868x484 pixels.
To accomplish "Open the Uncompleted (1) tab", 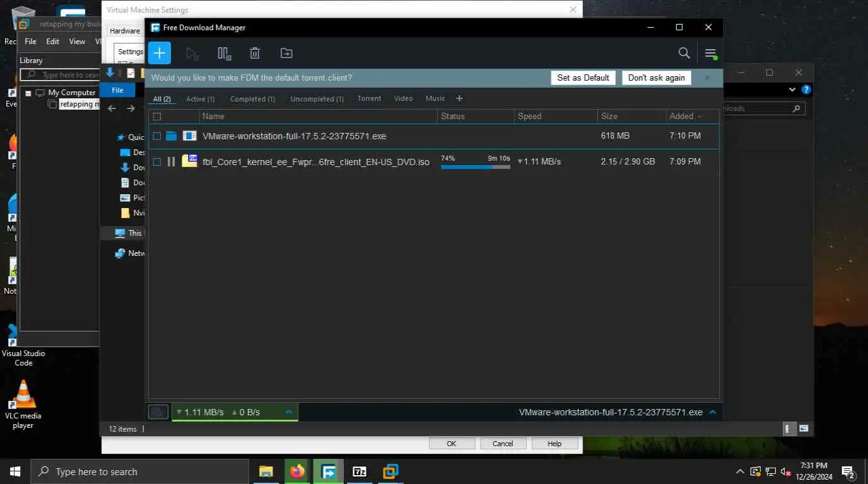I will click(x=317, y=99).
